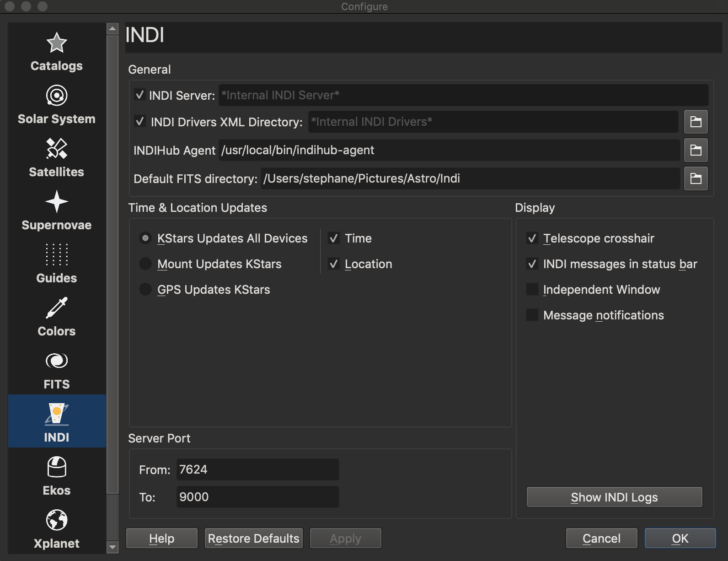Select the Satellites settings icon
728x561 pixels.
(57, 149)
